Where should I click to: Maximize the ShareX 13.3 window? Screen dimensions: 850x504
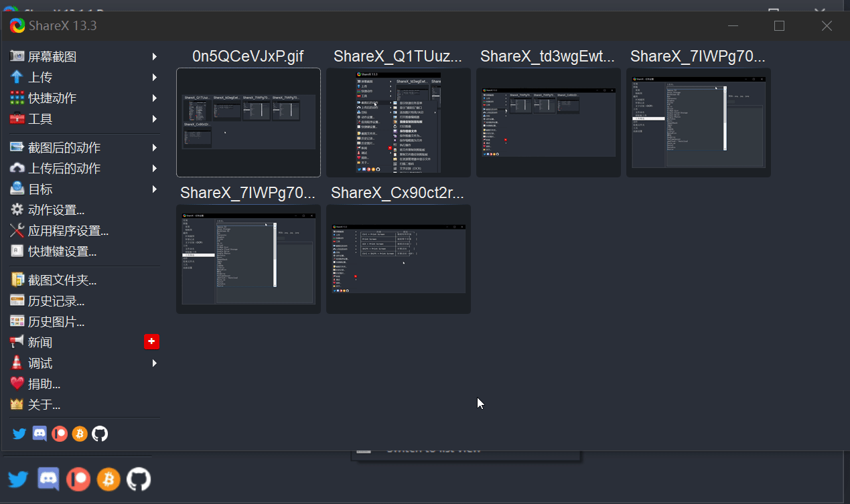779,25
